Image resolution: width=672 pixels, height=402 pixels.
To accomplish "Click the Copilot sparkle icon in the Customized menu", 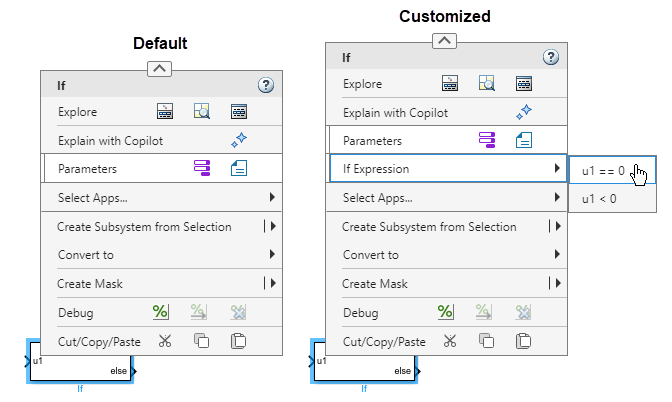I will [523, 113].
